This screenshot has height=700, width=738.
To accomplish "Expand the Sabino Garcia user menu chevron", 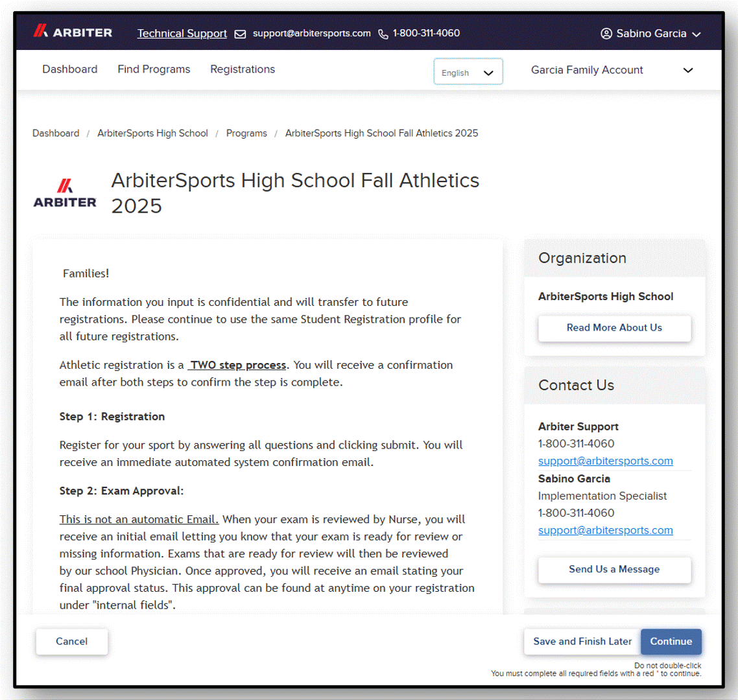I will pyautogui.click(x=696, y=34).
